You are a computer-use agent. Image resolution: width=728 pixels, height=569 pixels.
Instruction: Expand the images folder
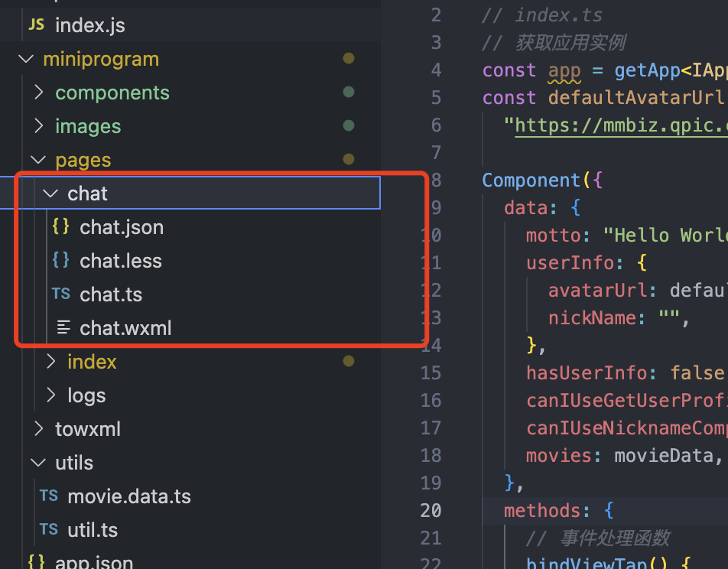tap(39, 126)
